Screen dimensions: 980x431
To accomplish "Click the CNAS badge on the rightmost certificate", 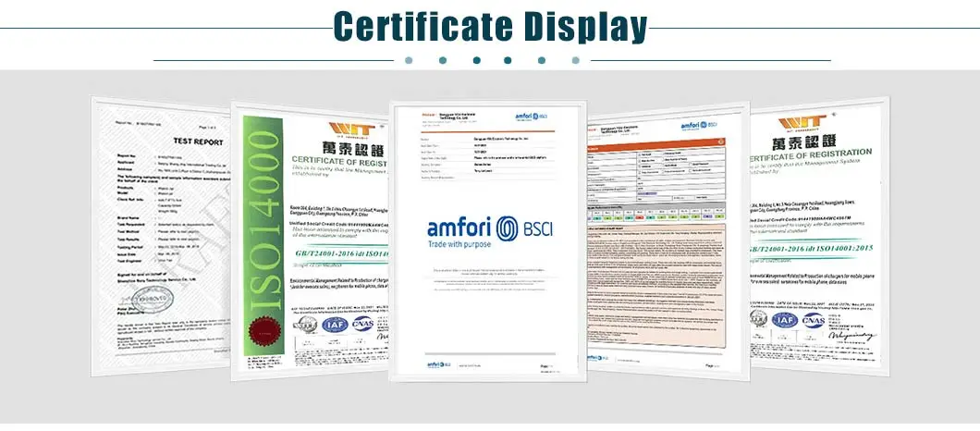I will 814,321.
